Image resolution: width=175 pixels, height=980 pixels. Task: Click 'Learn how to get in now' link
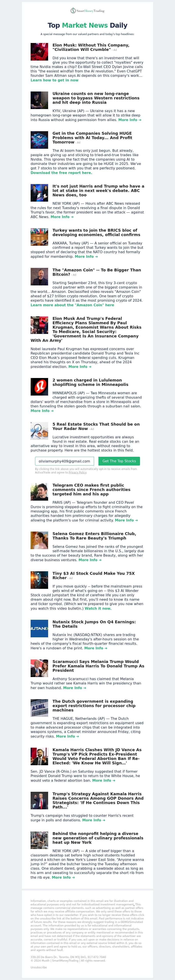(54, 80)
